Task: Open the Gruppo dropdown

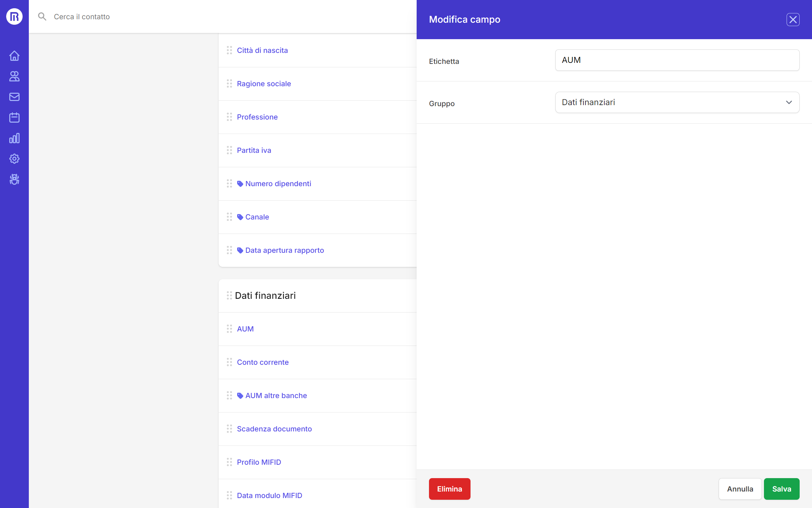Action: (676, 102)
